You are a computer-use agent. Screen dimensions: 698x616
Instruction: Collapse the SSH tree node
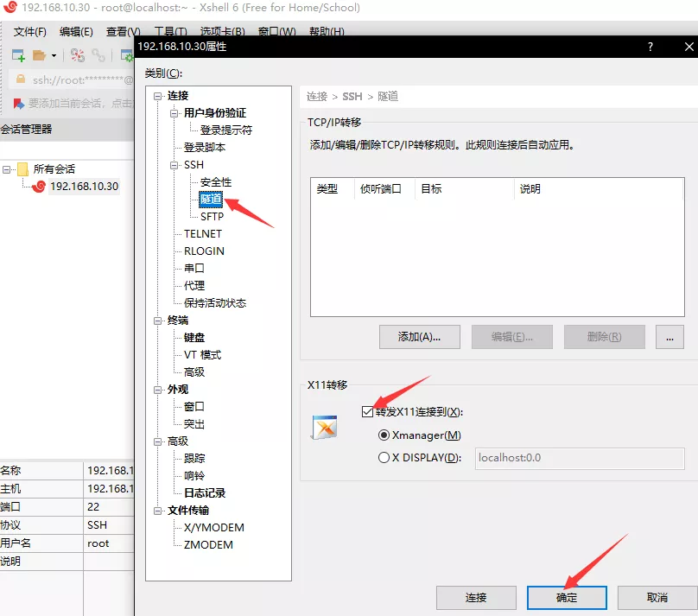tap(174, 165)
